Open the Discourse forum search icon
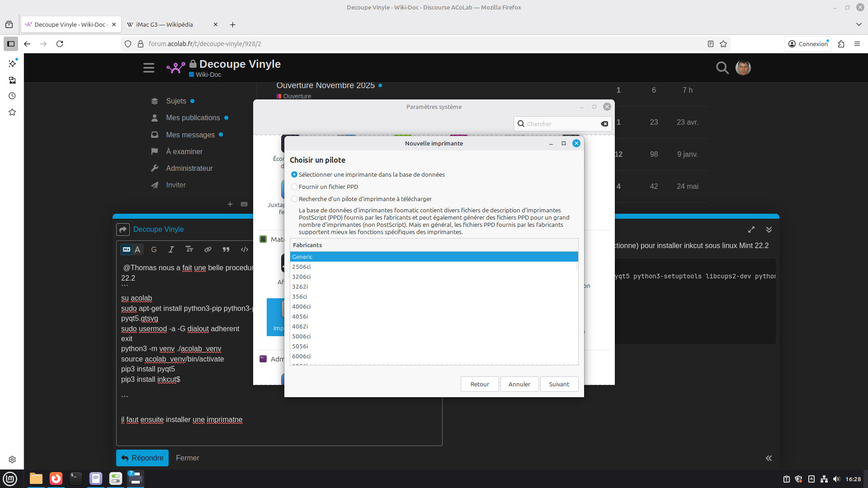This screenshot has height=488, width=868. pos(722,68)
